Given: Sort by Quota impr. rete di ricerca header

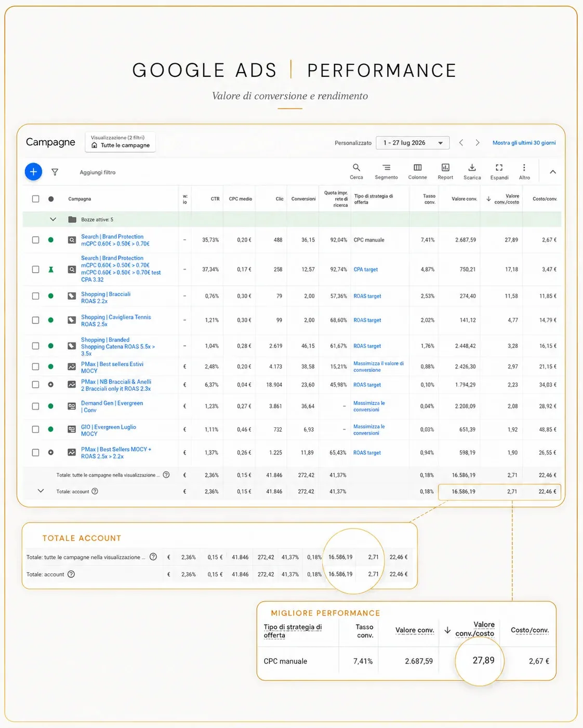Looking at the screenshot, I should click(336, 199).
